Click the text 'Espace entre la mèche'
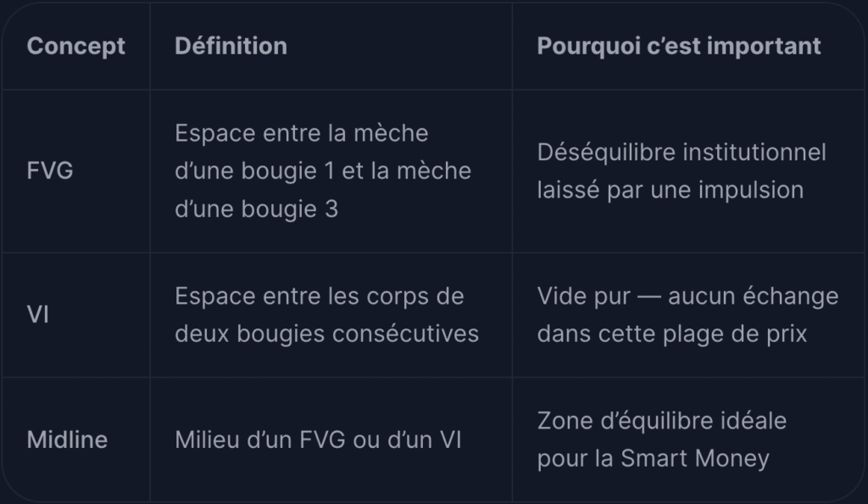This screenshot has width=868, height=504. (x=302, y=133)
